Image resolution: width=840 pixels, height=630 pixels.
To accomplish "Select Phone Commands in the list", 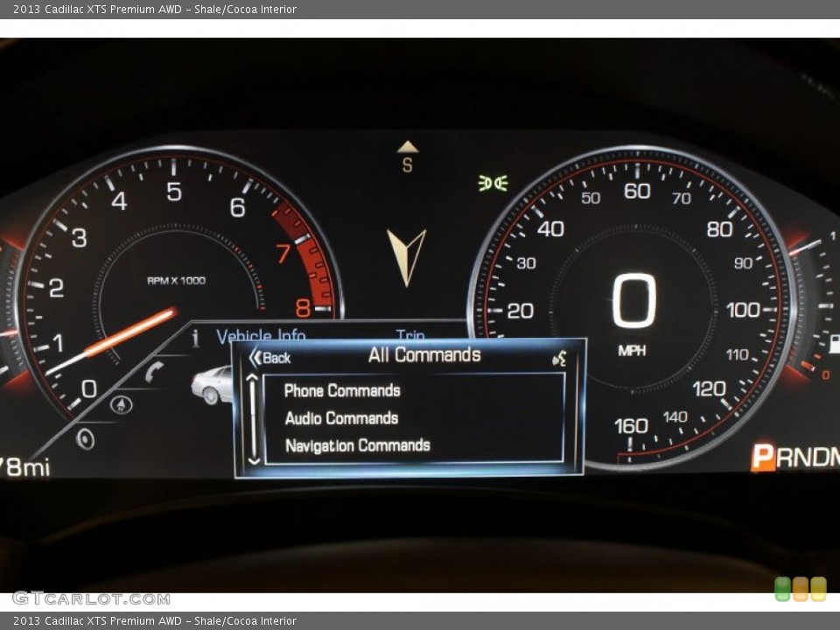I will point(342,390).
